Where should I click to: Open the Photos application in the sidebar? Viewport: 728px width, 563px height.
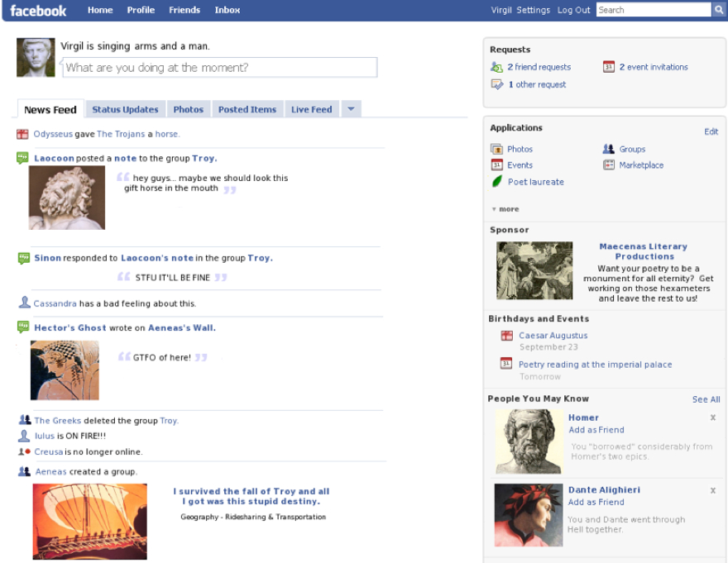point(500,150)
